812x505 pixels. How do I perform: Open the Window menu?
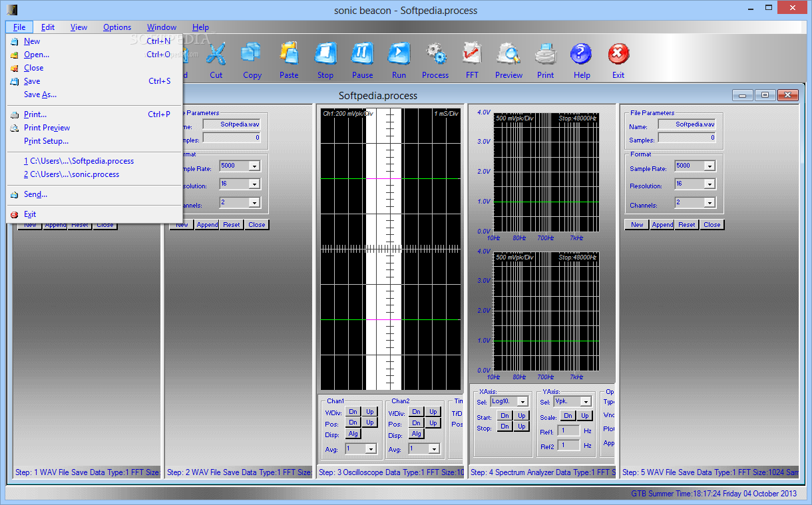pyautogui.click(x=162, y=27)
